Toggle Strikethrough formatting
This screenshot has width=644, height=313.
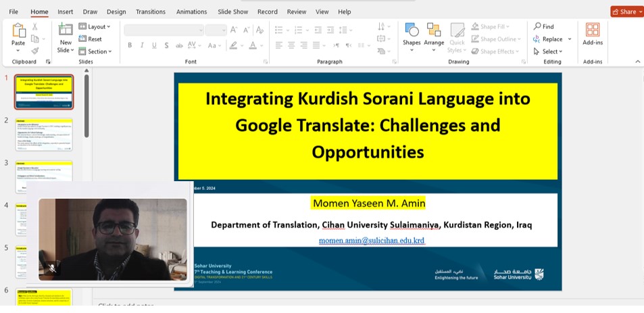(179, 45)
